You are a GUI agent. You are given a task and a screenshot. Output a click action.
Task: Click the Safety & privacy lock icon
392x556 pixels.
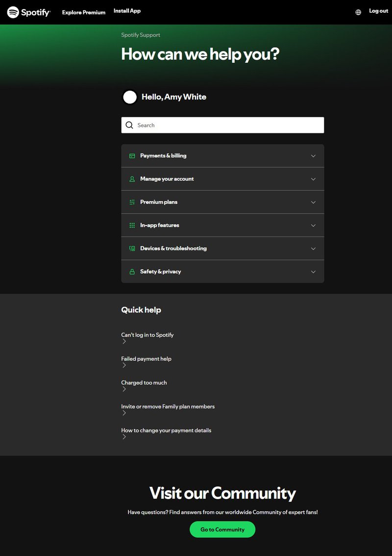tap(131, 271)
